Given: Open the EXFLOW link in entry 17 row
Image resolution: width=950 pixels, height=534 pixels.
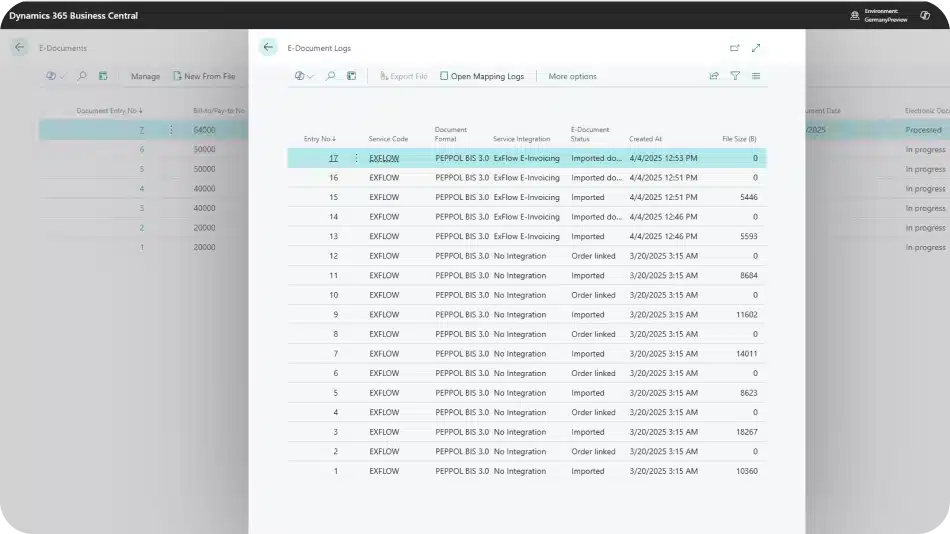Looking at the screenshot, I should (384, 158).
